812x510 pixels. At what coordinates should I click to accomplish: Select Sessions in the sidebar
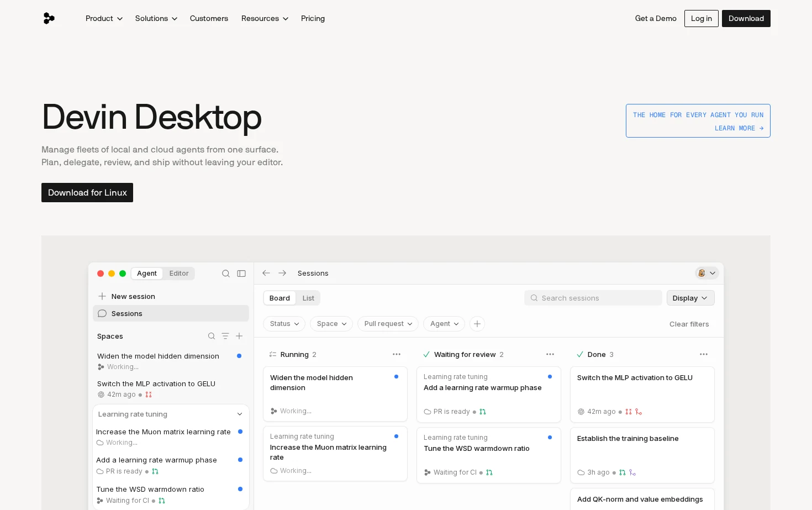[x=171, y=313]
